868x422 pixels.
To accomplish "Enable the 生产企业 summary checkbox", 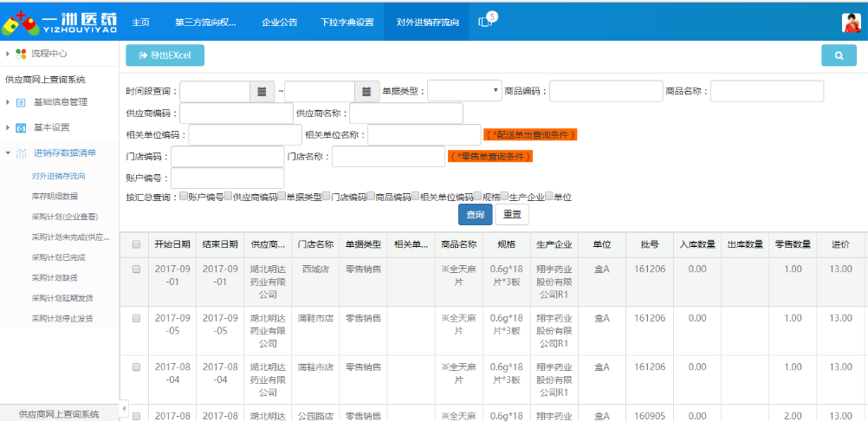I will tap(504, 197).
